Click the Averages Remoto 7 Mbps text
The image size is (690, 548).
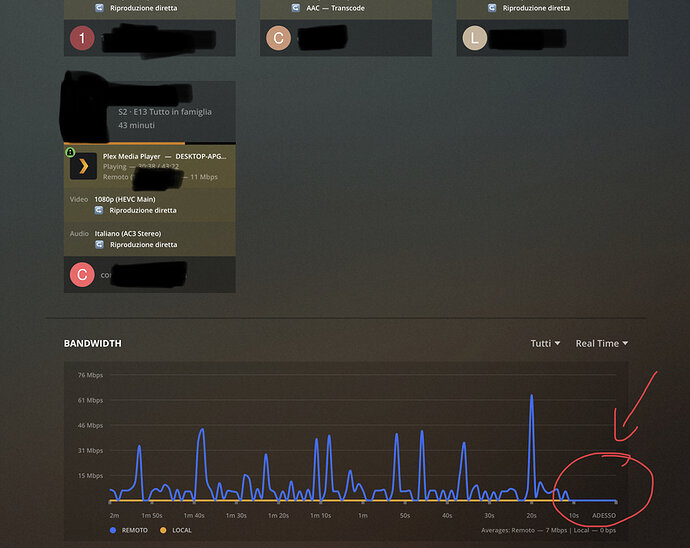[524, 530]
